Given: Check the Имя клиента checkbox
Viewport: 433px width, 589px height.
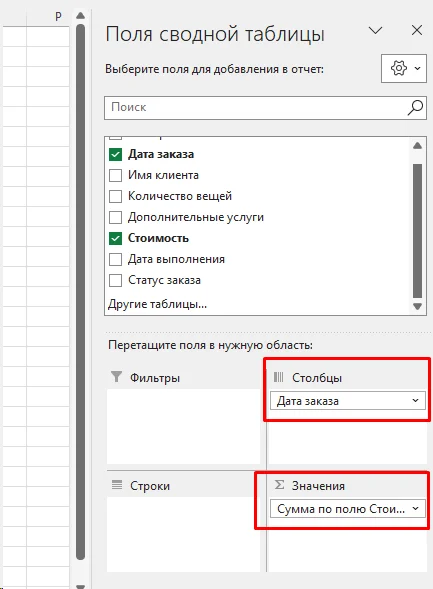Looking at the screenshot, I should pyautogui.click(x=115, y=175).
